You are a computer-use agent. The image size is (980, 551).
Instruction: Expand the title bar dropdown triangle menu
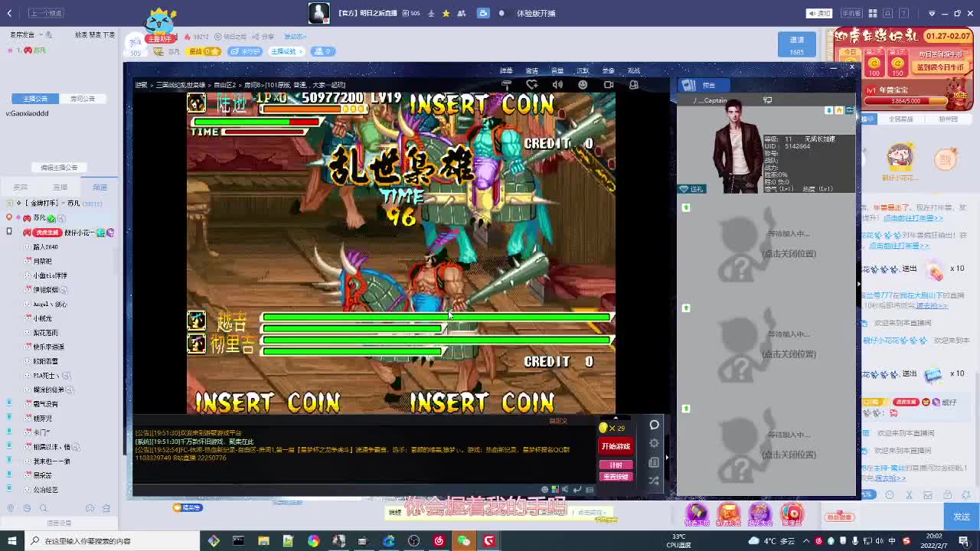(932, 13)
